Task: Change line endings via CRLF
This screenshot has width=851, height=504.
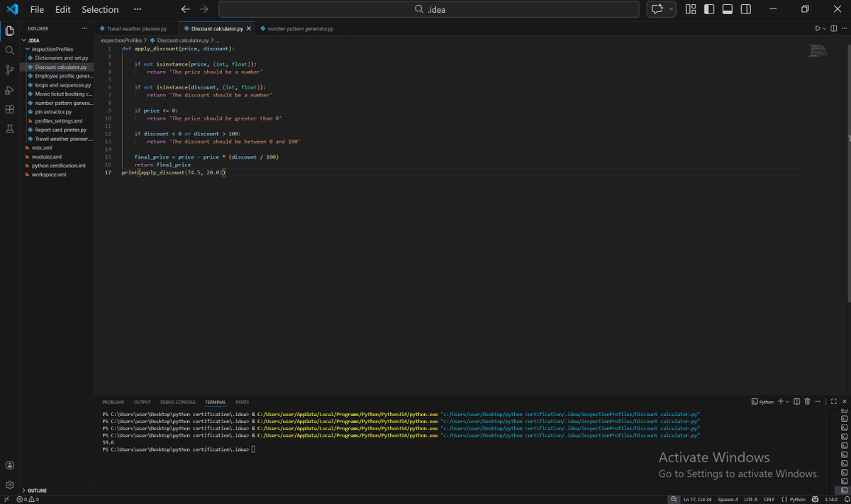Action: coord(769,499)
